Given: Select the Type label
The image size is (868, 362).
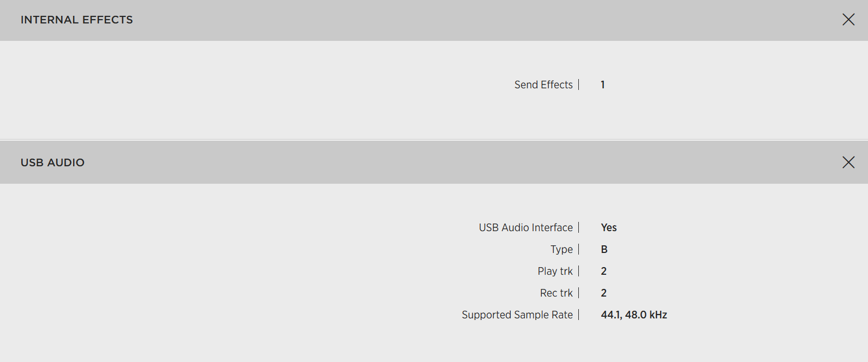Looking at the screenshot, I should tap(561, 249).
